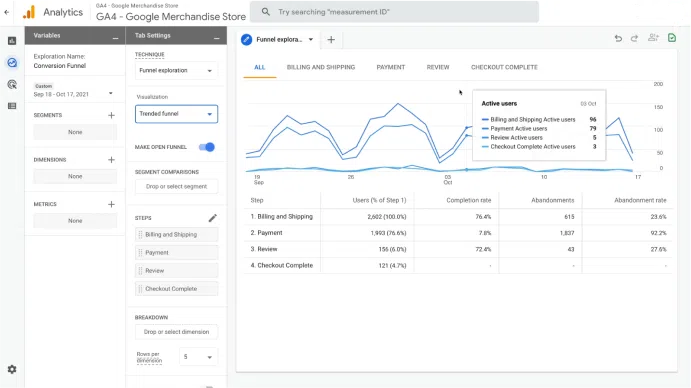The width and height of the screenshot is (691, 388).
Task: Share exploration with users icon
Action: click(653, 38)
